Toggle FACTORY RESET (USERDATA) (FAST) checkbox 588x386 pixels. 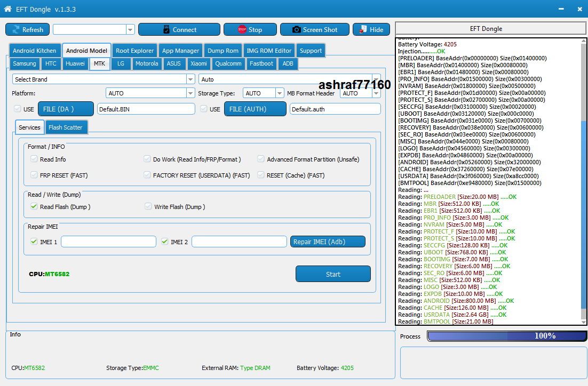pyautogui.click(x=147, y=175)
